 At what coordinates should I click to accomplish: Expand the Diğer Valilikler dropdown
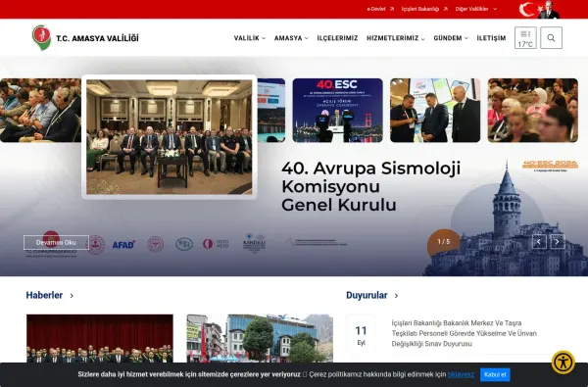(476, 9)
